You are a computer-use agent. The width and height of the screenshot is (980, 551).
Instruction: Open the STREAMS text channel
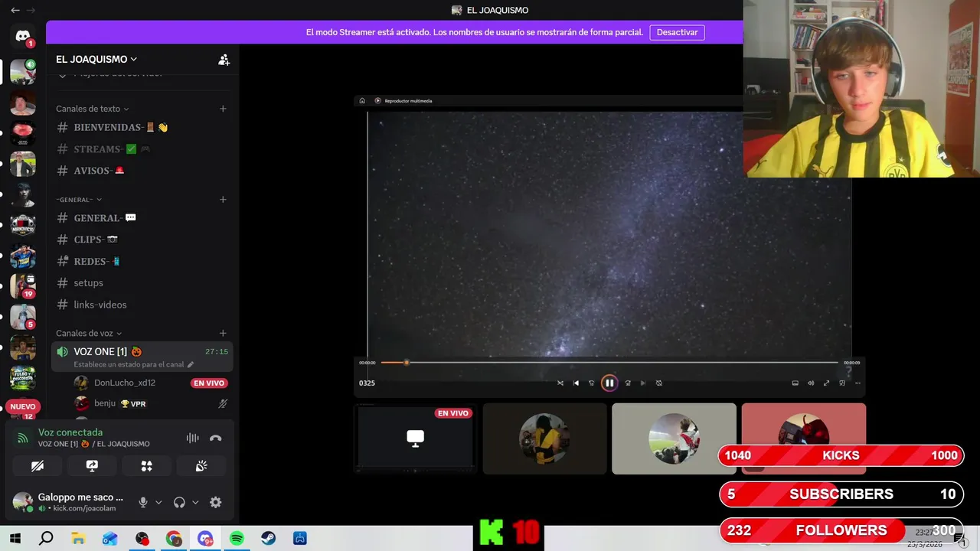click(x=142, y=148)
